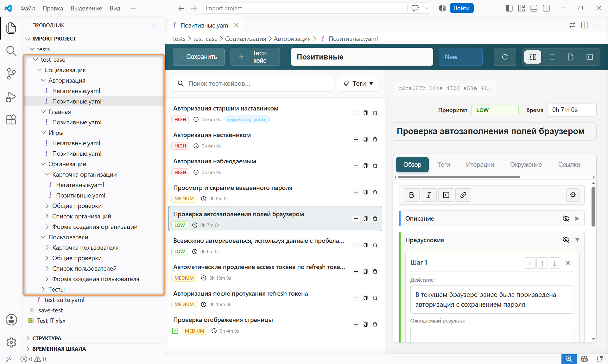Switch to the Теги tab
608x364 pixels.
click(x=443, y=165)
